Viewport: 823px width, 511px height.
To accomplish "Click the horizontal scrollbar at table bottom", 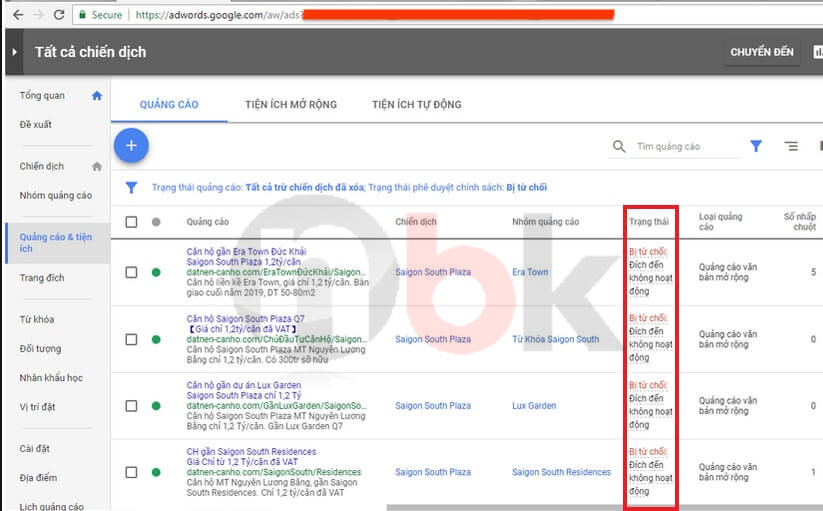I will 605,508.
